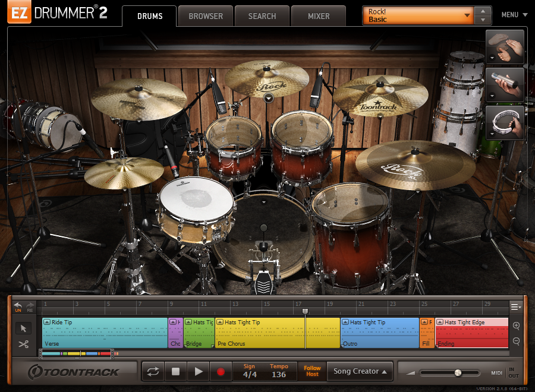Step to next preset with down arrow
This screenshot has width=535, height=392.
click(x=483, y=20)
